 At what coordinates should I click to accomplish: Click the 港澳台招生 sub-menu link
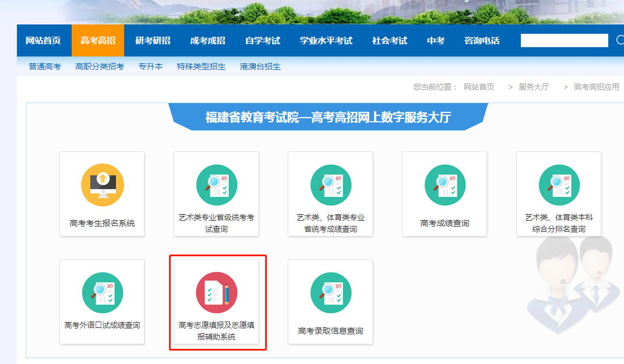(260, 66)
